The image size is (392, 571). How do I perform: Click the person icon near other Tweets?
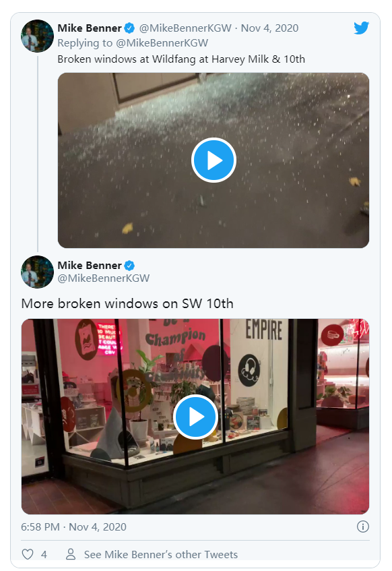coord(71,554)
